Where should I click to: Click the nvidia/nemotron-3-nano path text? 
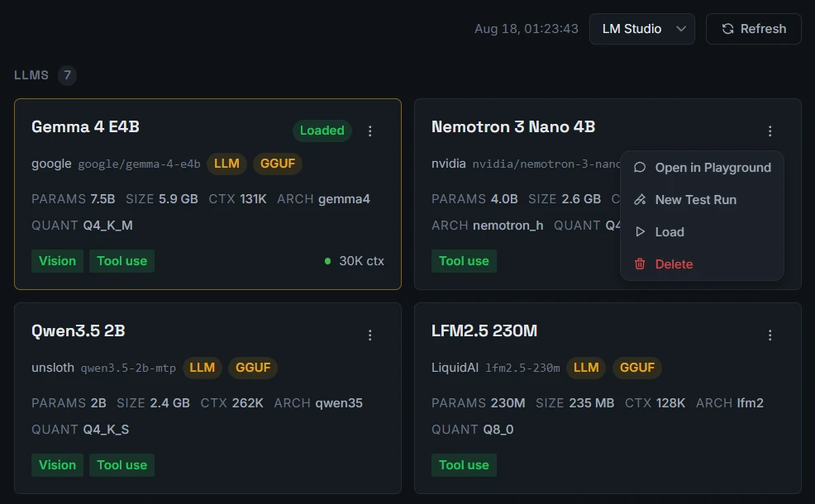coord(546,164)
